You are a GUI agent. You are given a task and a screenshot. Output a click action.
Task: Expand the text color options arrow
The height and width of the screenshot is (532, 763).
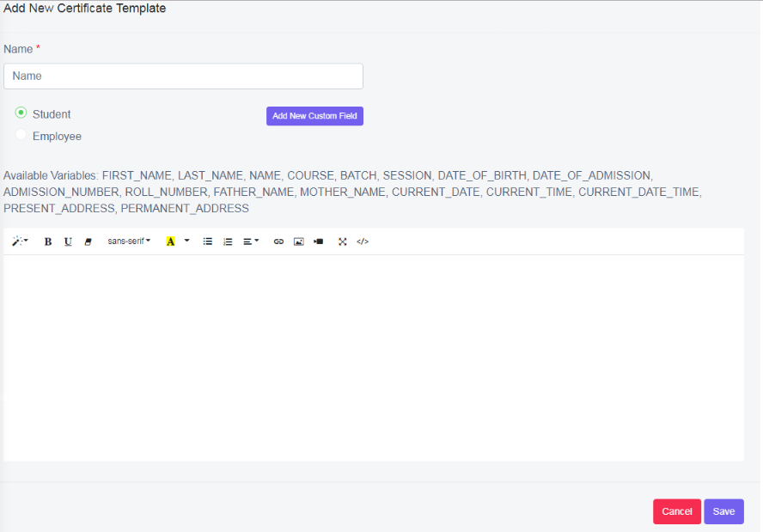click(x=186, y=242)
